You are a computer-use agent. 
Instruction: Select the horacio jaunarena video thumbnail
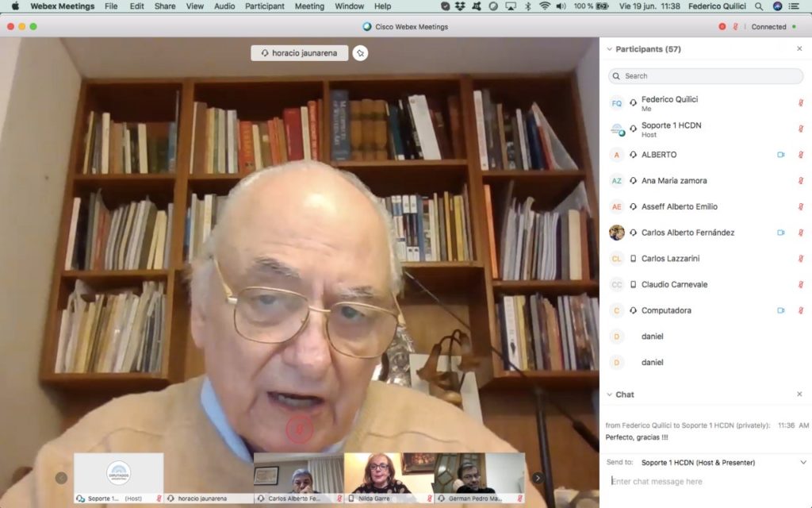209,477
